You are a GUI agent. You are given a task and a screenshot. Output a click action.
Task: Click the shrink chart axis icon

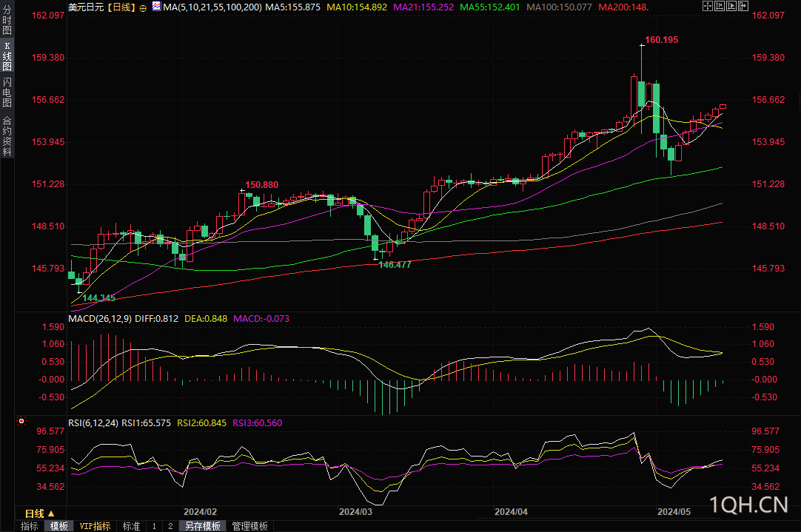[x=720, y=6]
